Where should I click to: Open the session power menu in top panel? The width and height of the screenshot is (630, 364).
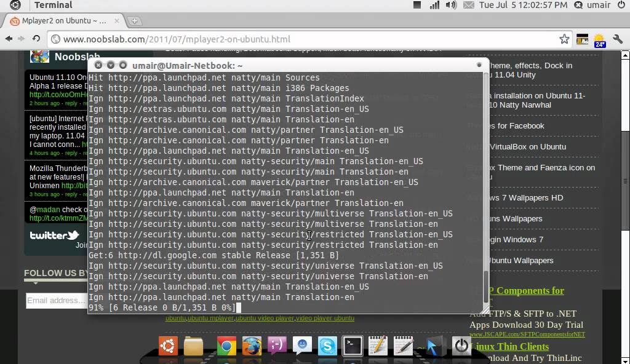point(621,5)
